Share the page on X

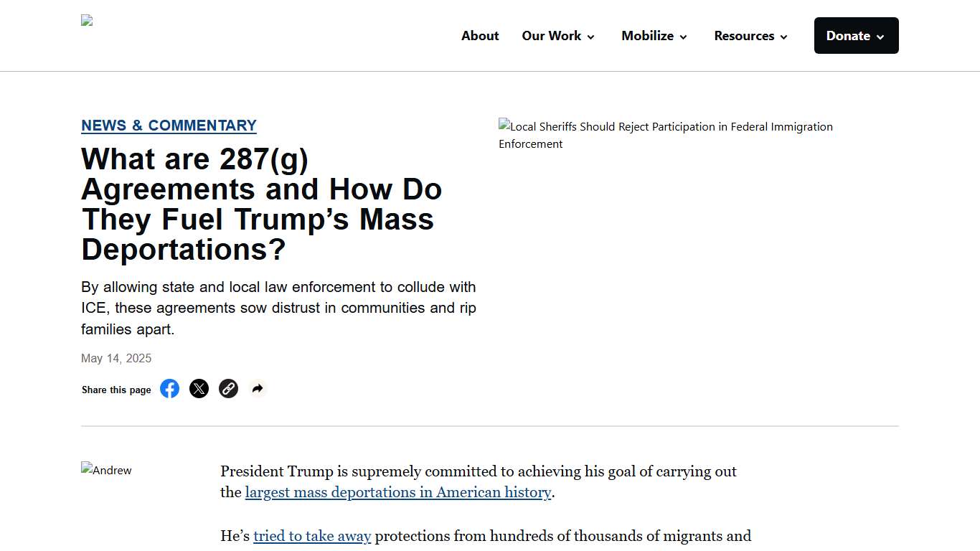point(199,388)
